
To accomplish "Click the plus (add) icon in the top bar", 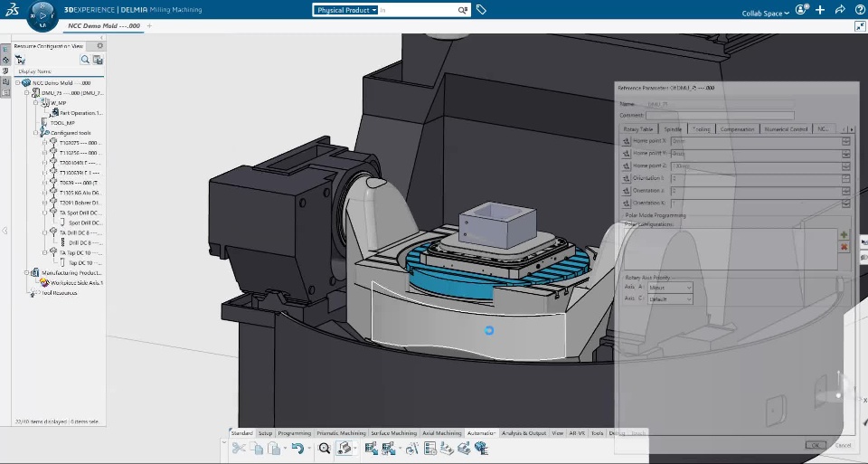I will pos(820,10).
